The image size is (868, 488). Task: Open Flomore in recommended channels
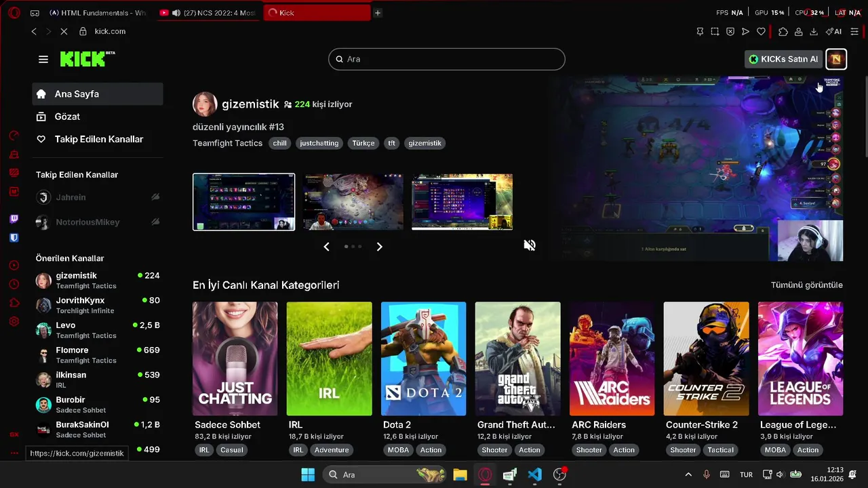pyautogui.click(x=98, y=355)
